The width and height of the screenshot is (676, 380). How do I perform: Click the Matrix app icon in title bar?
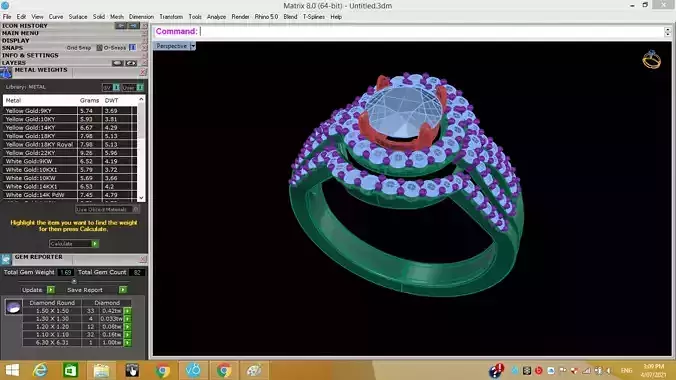point(4,6)
